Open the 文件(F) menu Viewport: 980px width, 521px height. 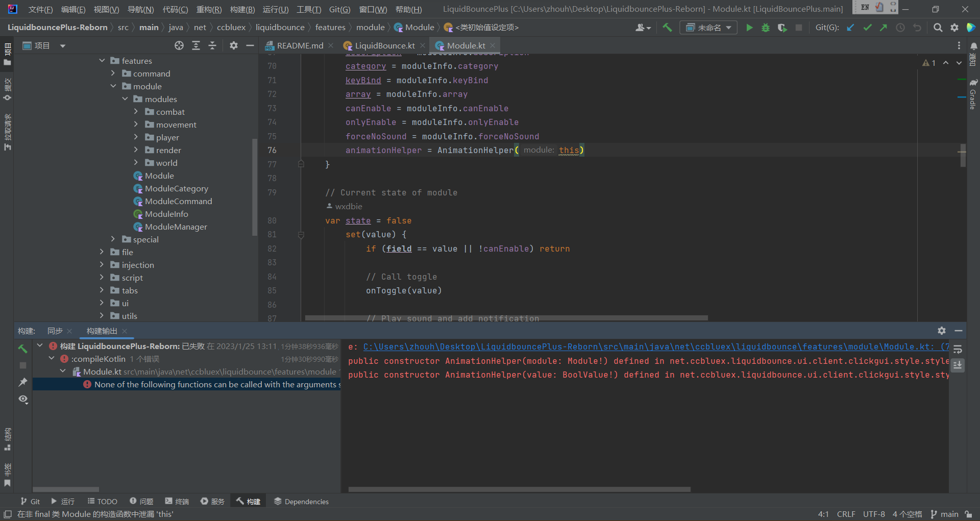pos(40,9)
